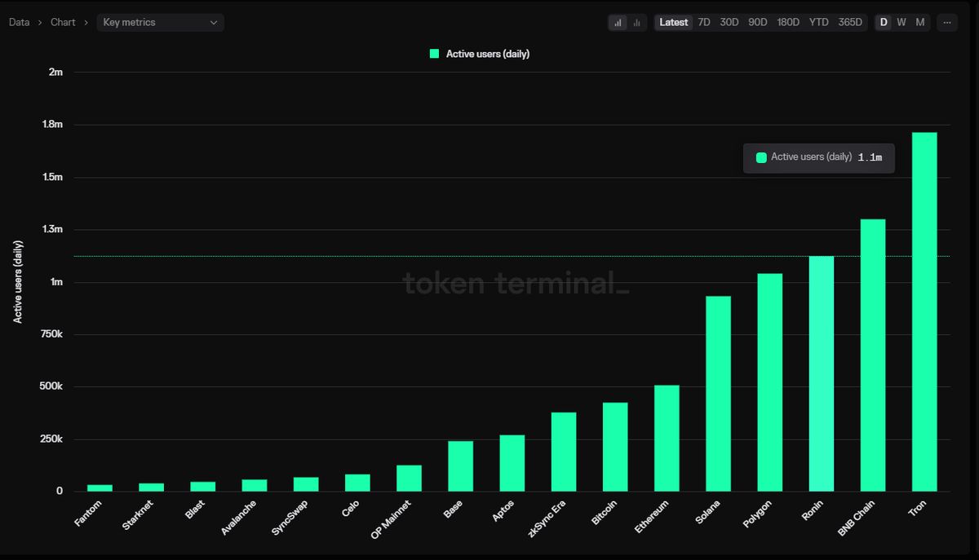
Task: Click the zkSync Era bar
Action: tap(564, 452)
